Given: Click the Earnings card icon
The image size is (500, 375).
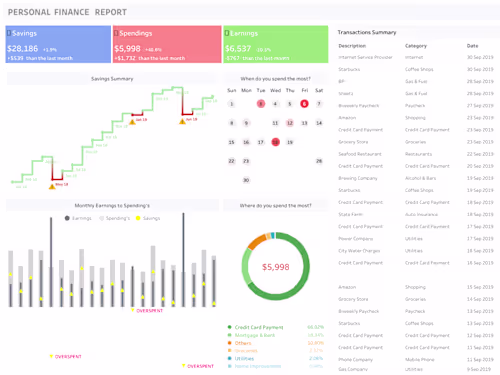Looking at the screenshot, I should [227, 33].
